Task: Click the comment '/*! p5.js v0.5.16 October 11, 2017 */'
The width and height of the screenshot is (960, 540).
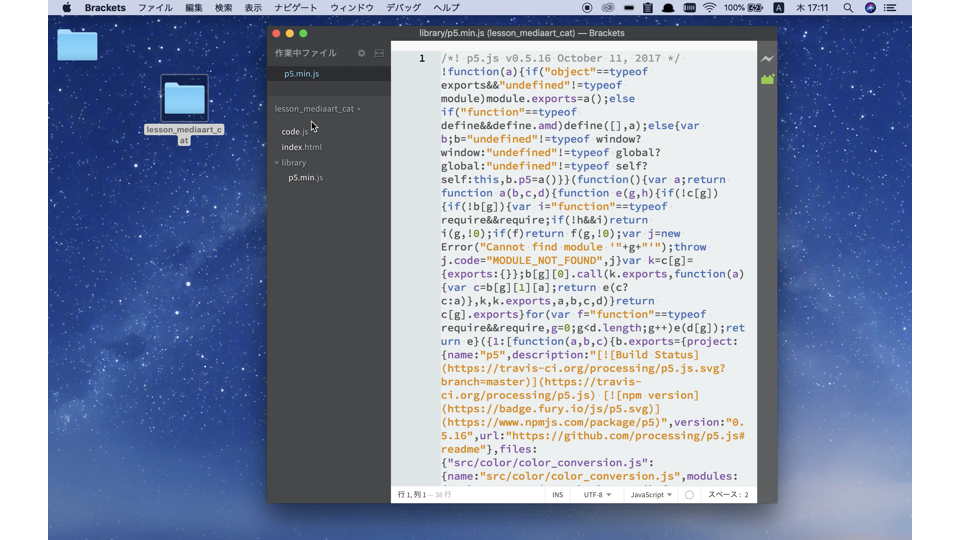Action: (560, 58)
